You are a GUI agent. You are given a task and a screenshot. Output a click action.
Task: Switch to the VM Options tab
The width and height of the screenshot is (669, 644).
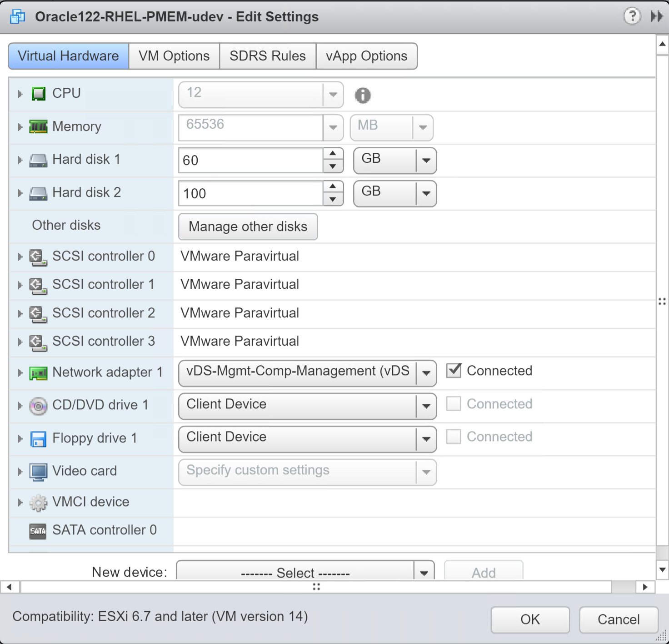(x=174, y=56)
